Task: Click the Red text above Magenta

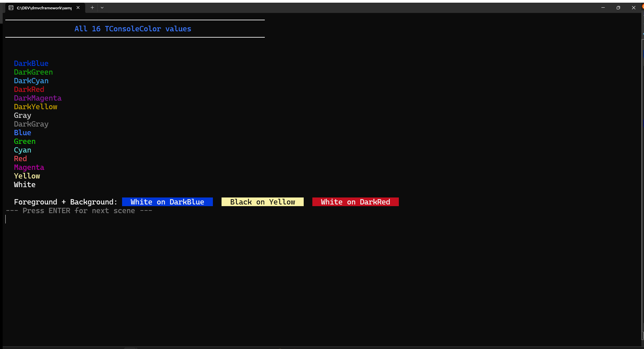Action: 20,159
